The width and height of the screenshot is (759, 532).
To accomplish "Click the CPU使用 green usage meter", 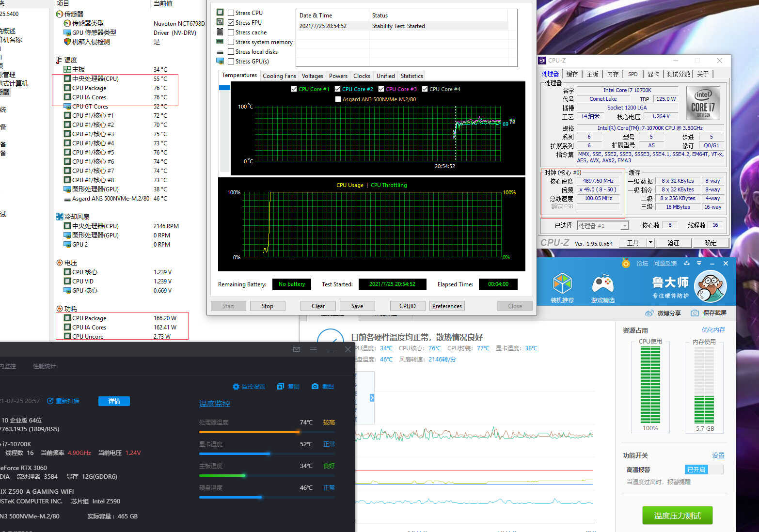I will [x=650, y=385].
